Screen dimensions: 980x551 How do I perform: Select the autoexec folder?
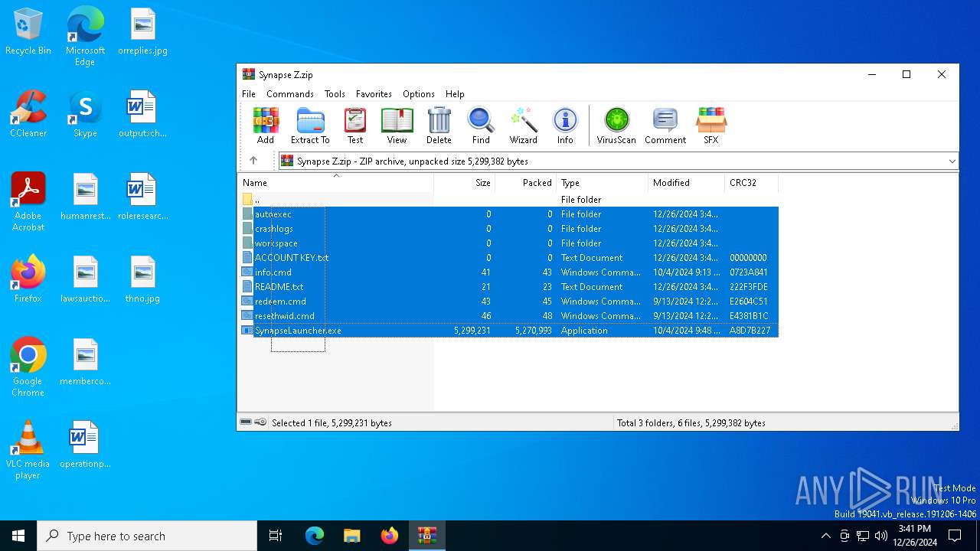(508, 214)
